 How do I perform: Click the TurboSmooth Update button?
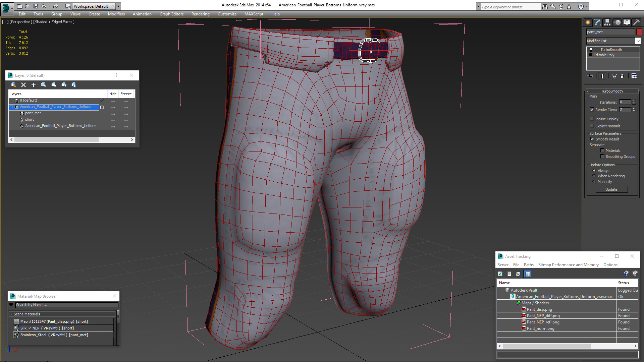tap(611, 189)
